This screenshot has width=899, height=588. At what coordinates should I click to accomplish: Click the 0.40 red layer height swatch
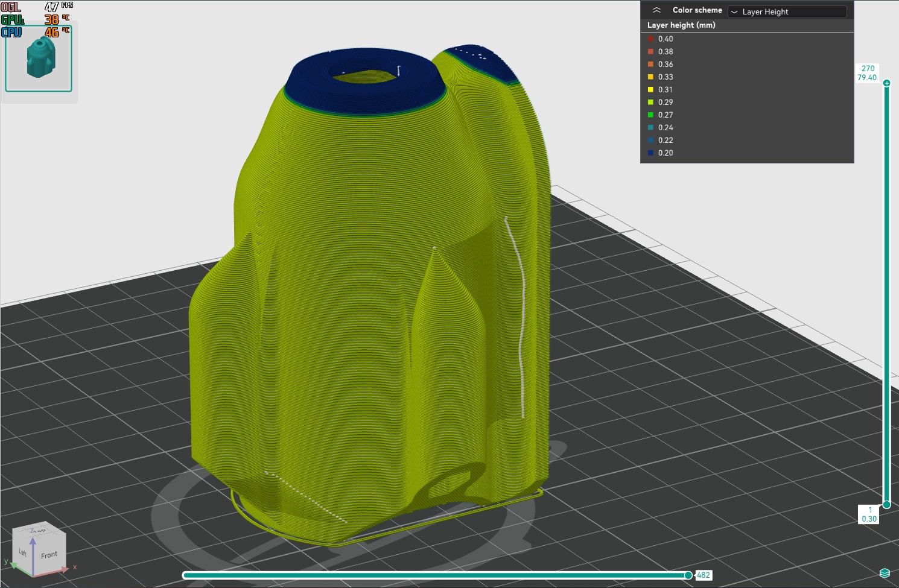pos(650,39)
